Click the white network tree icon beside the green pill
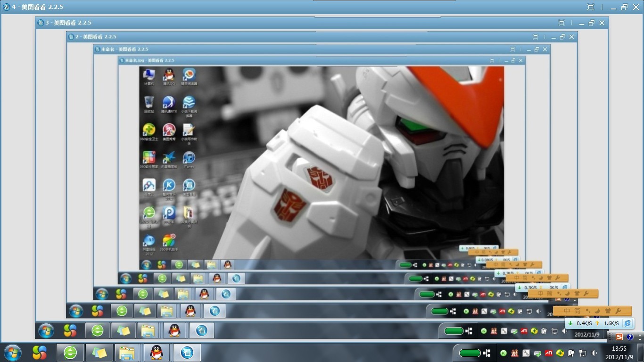 (487, 353)
